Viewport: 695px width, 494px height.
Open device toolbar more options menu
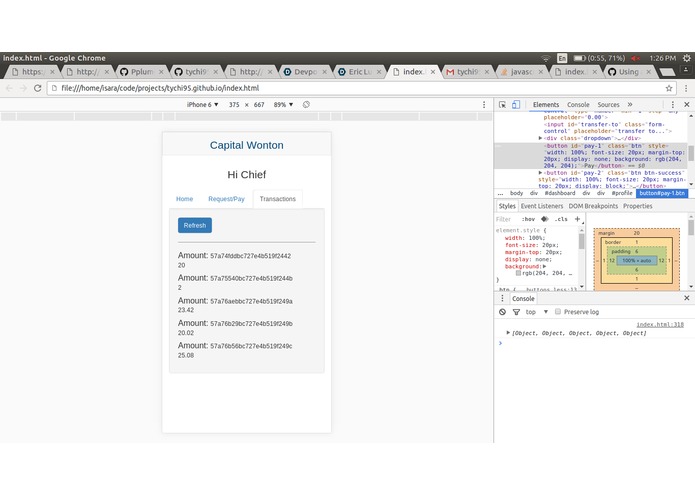[484, 105]
